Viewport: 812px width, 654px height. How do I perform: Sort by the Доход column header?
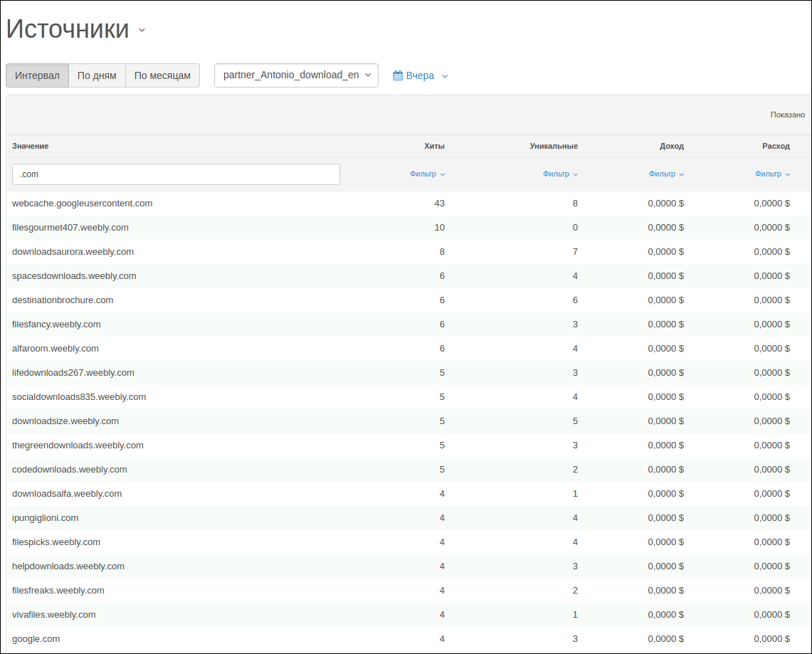click(672, 146)
